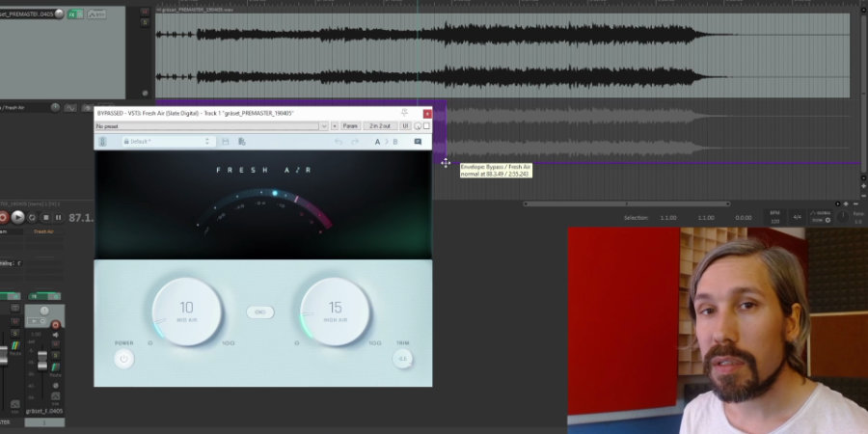
Task: Click the High Air knob showing 15
Action: pyautogui.click(x=335, y=312)
